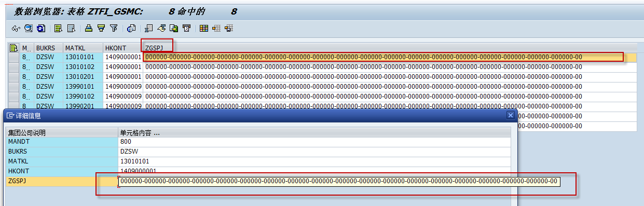Select the row selector for MATKL 13010102
The image size is (644, 206).
[x=14, y=67]
